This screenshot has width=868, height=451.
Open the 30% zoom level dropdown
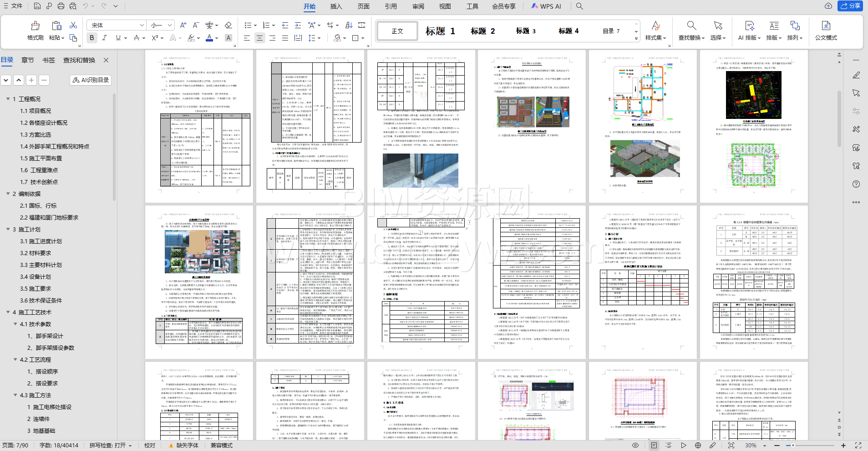(765, 445)
